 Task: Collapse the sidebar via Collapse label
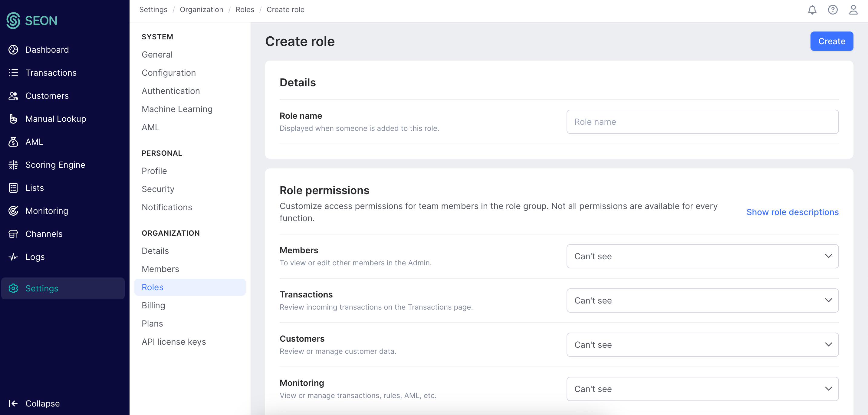click(x=42, y=403)
